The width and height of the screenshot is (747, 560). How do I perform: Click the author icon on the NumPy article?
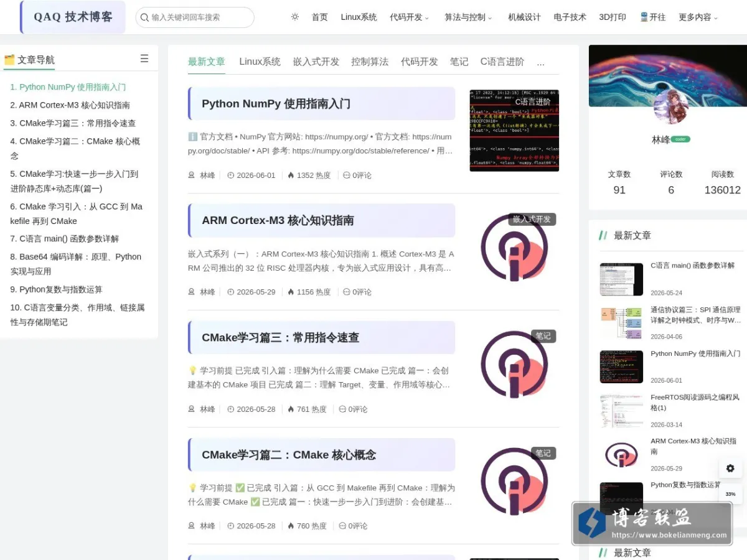click(192, 175)
